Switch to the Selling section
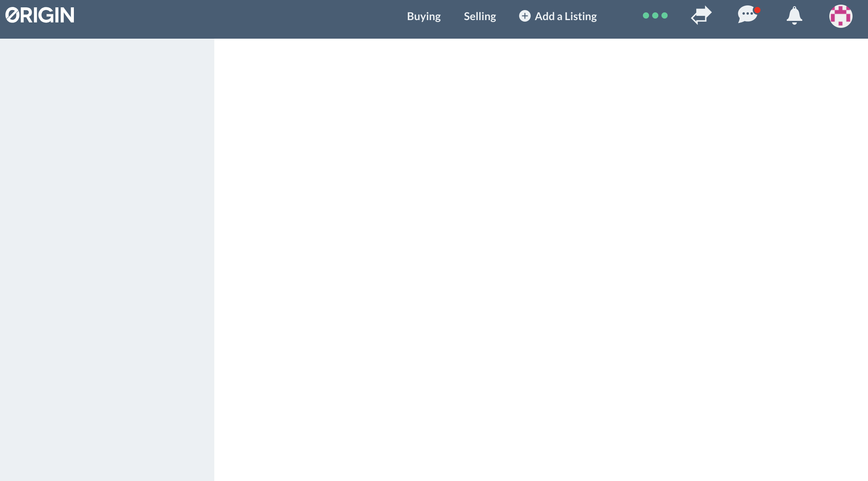The image size is (868, 481). click(x=480, y=16)
